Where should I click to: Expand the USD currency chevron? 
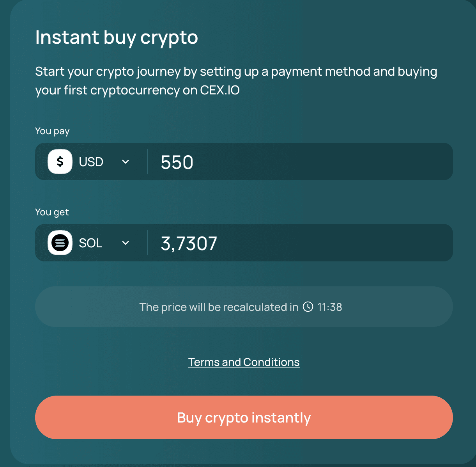point(126,162)
